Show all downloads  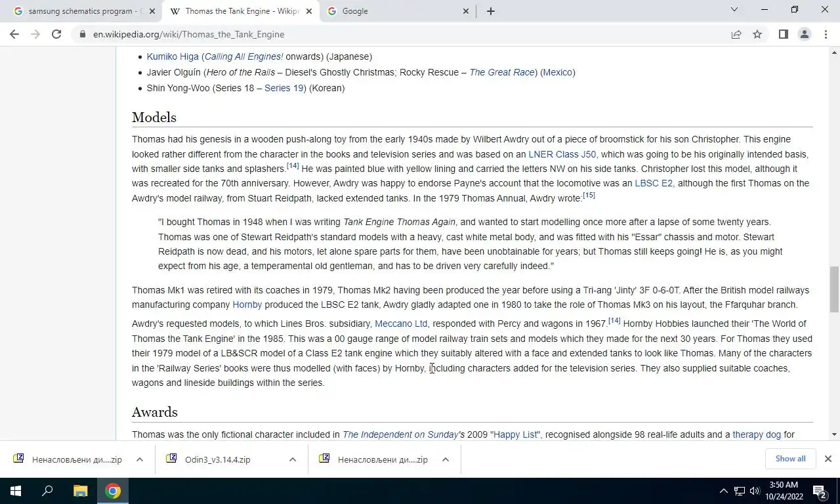[x=790, y=459]
